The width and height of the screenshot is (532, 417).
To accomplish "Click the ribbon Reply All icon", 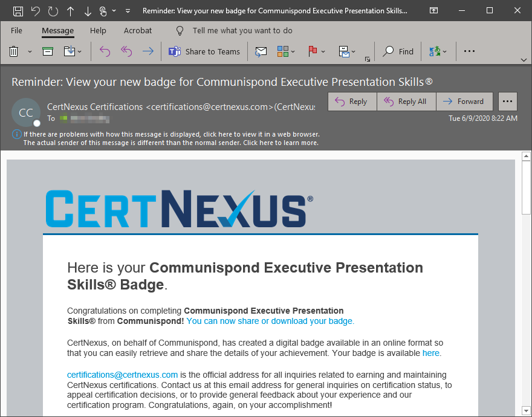I will (x=126, y=51).
